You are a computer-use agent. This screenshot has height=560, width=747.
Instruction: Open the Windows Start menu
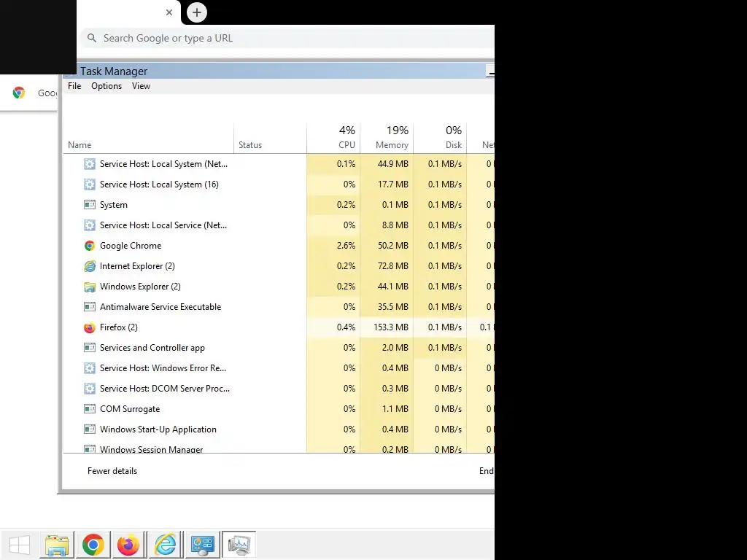20,544
